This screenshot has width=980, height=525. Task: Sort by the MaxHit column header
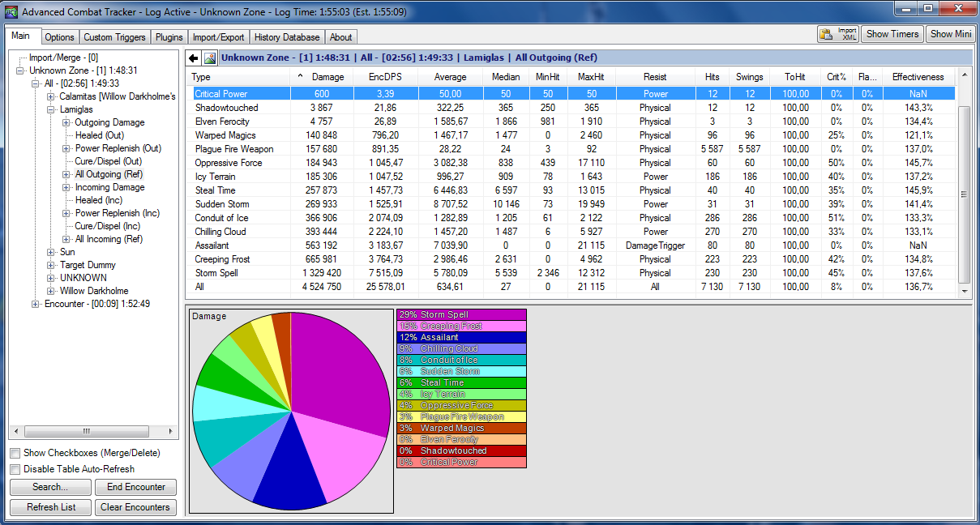(591, 77)
